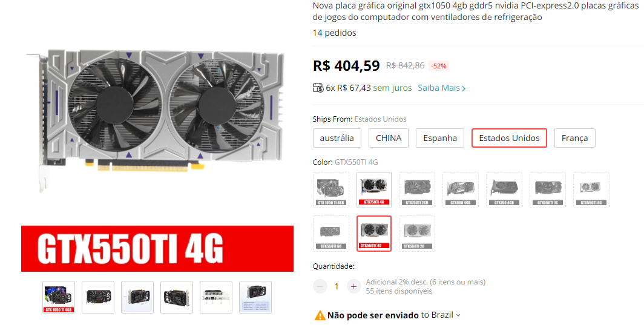
Task: Select the GTX750 4GB variant option
Action: [504, 190]
